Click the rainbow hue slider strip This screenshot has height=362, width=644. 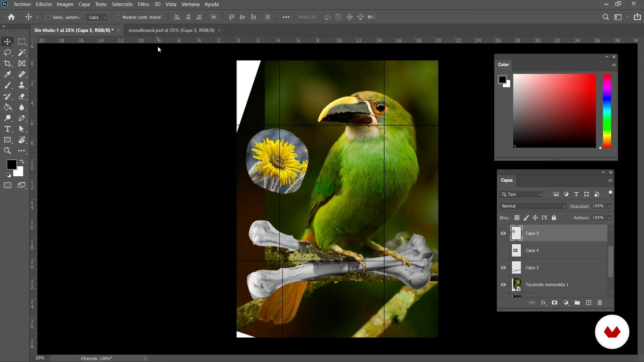(607, 111)
